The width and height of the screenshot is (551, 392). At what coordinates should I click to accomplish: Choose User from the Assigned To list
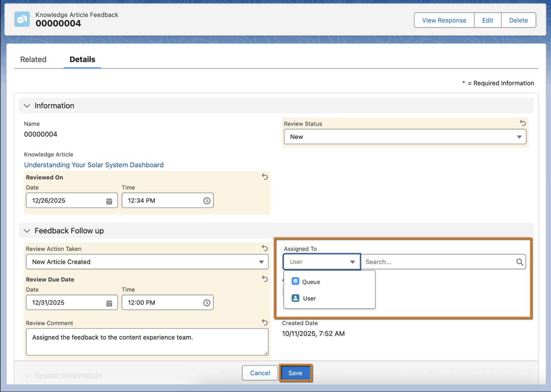click(x=330, y=298)
